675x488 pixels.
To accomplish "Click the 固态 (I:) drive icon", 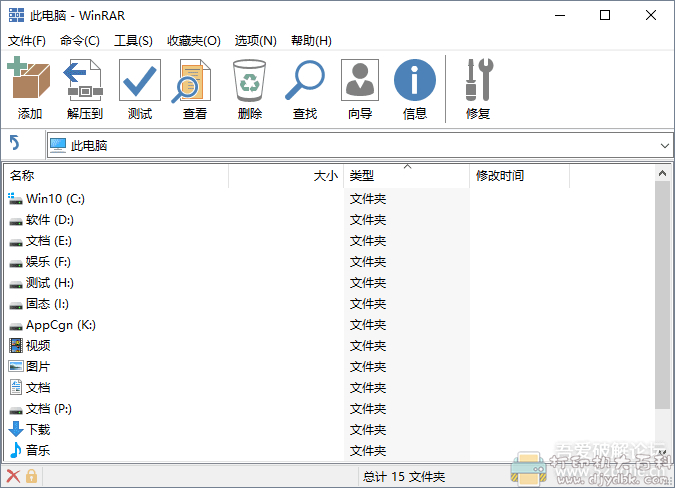I will (x=16, y=305).
